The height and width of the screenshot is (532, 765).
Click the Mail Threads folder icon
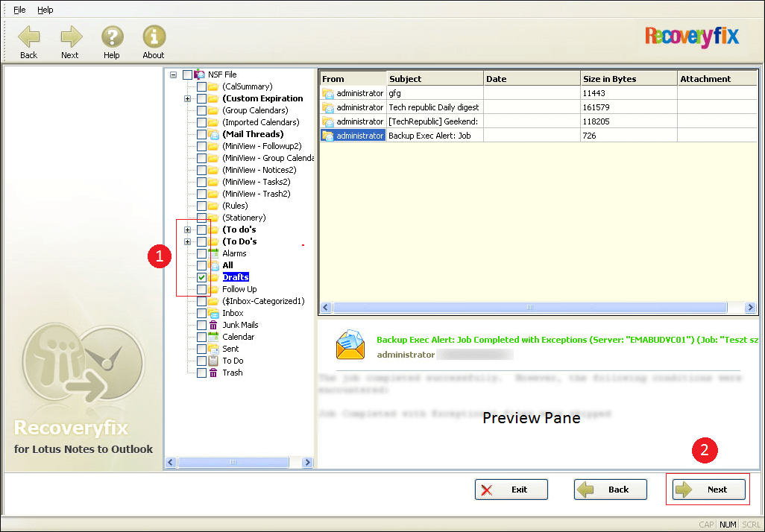(x=213, y=134)
